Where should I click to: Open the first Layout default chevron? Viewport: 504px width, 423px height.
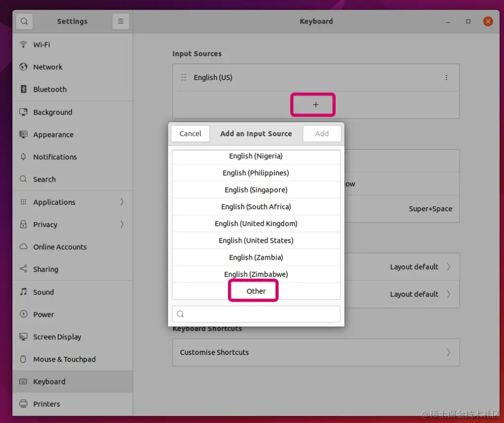[x=448, y=267]
